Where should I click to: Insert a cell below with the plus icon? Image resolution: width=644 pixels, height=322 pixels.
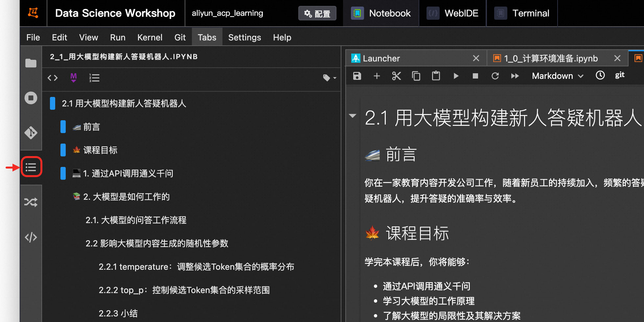tap(377, 76)
